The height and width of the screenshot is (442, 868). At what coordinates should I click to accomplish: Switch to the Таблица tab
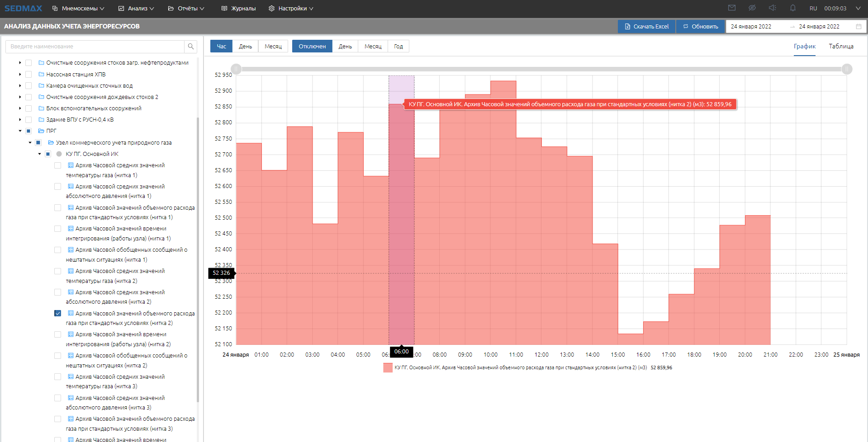point(841,47)
